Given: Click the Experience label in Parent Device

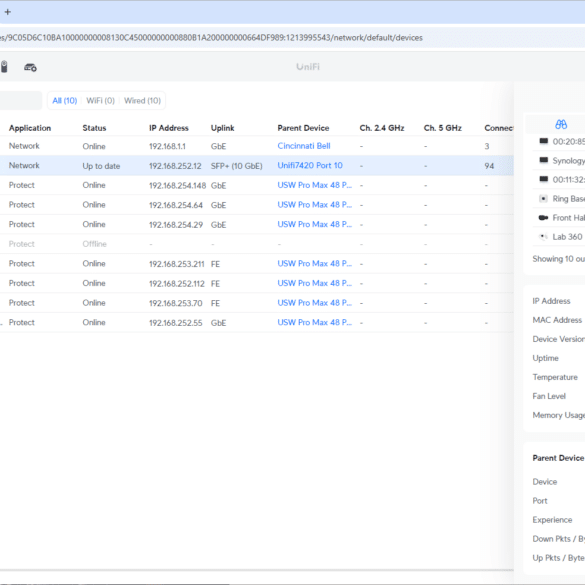Looking at the screenshot, I should (x=552, y=520).
